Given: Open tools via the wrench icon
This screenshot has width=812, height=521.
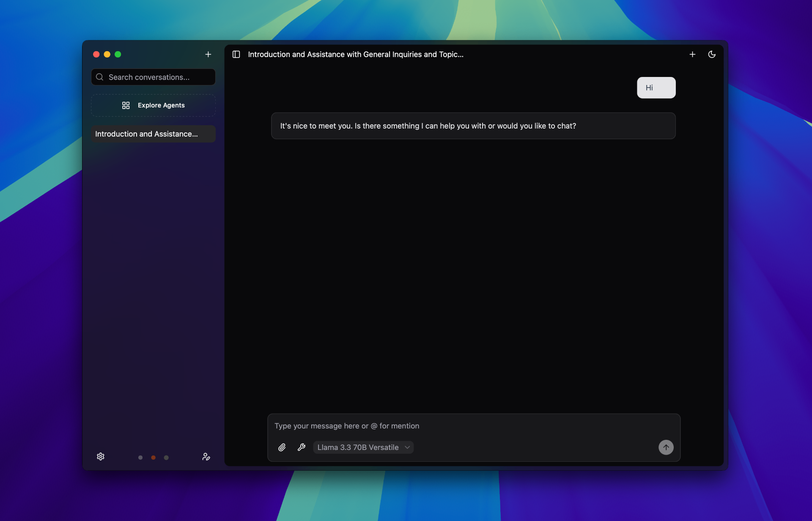Looking at the screenshot, I should [302, 447].
